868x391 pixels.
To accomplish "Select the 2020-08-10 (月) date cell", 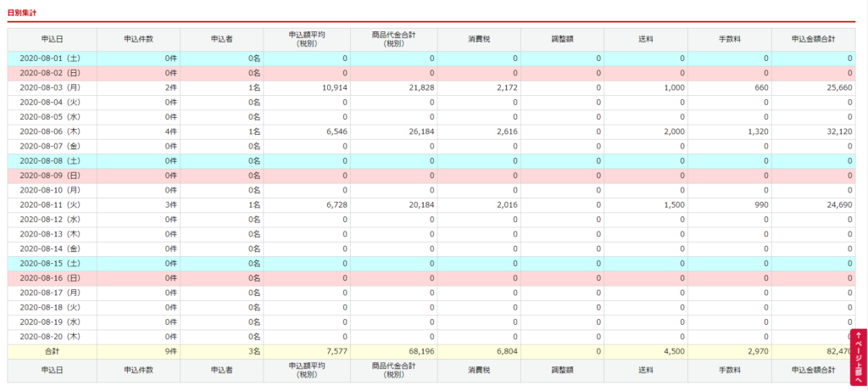I will [52, 191].
